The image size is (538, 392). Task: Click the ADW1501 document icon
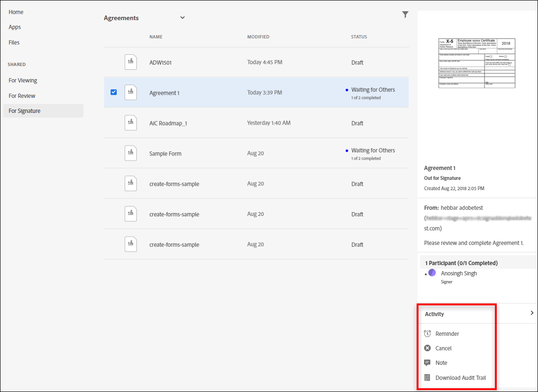click(131, 62)
